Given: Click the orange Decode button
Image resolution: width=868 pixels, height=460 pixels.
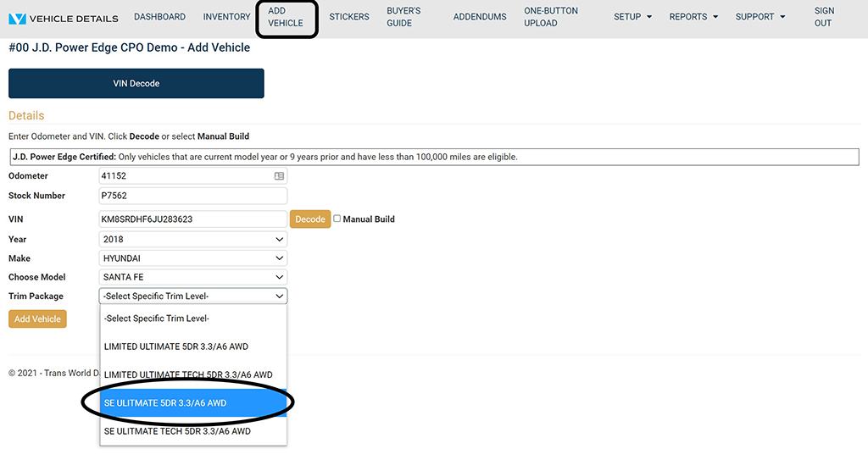Looking at the screenshot, I should [310, 219].
